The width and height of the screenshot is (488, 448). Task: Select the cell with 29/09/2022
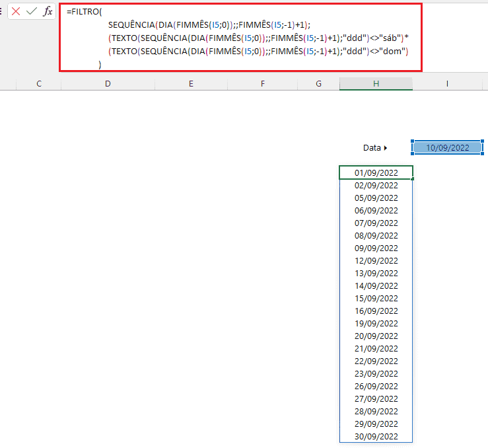pos(376,424)
